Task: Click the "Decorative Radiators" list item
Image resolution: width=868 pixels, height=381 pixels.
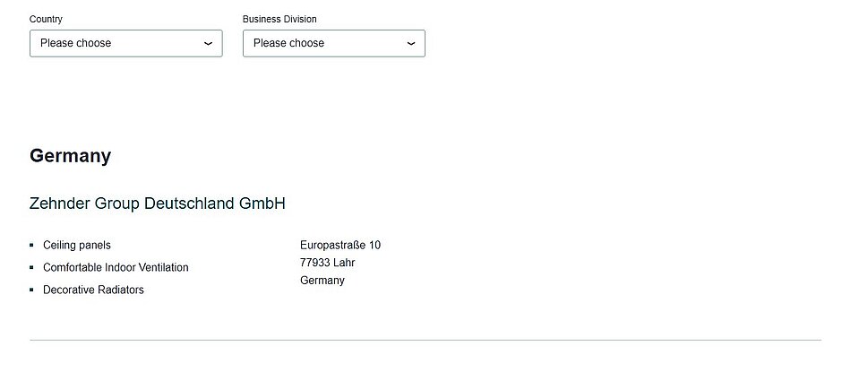Action: click(93, 290)
